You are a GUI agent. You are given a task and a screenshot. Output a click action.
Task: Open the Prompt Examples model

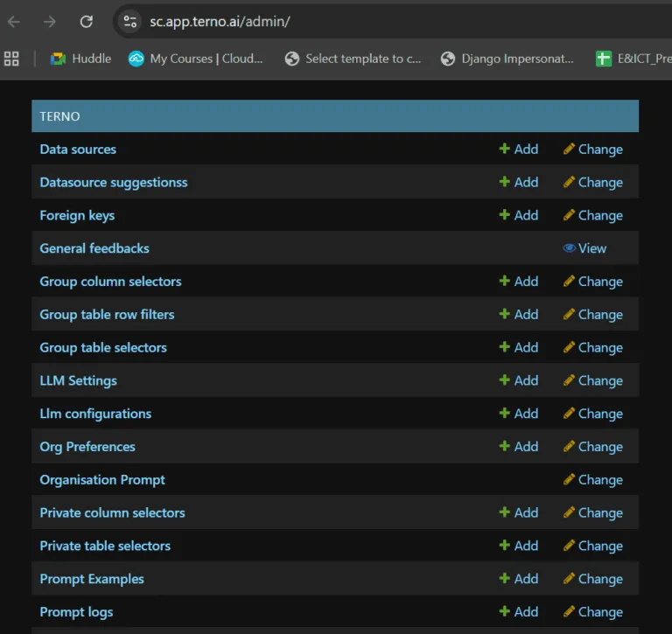pyautogui.click(x=92, y=579)
